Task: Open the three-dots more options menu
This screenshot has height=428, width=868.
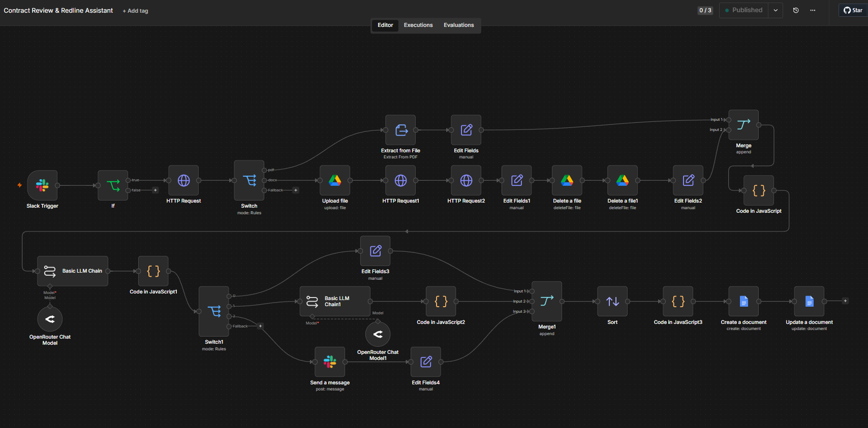Action: click(813, 10)
